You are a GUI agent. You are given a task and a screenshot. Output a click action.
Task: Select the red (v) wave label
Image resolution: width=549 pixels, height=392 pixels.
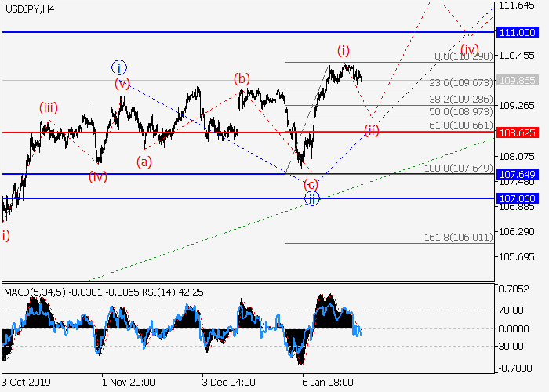click(122, 83)
